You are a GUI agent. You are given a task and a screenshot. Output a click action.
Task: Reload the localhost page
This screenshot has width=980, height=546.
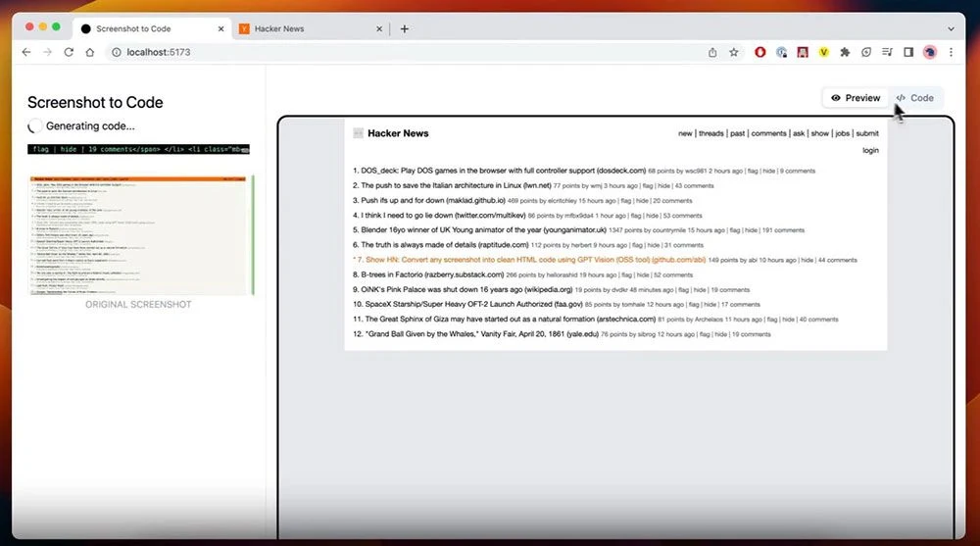[x=69, y=53]
